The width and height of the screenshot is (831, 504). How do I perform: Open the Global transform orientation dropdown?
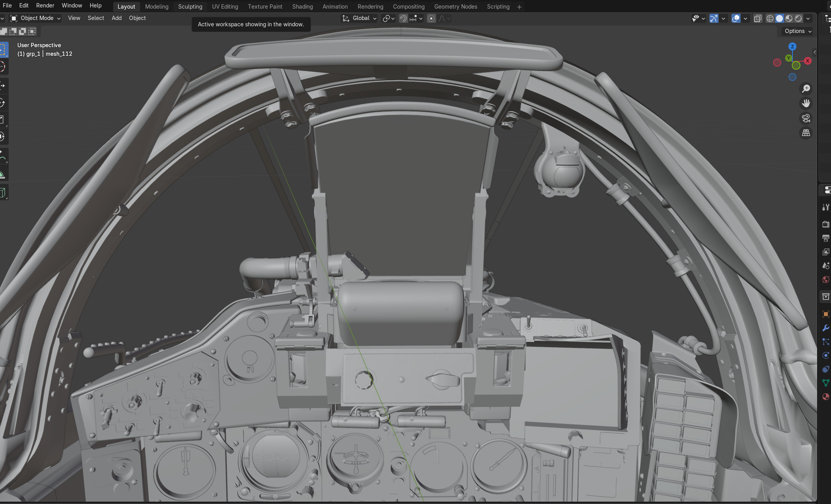[x=360, y=18]
